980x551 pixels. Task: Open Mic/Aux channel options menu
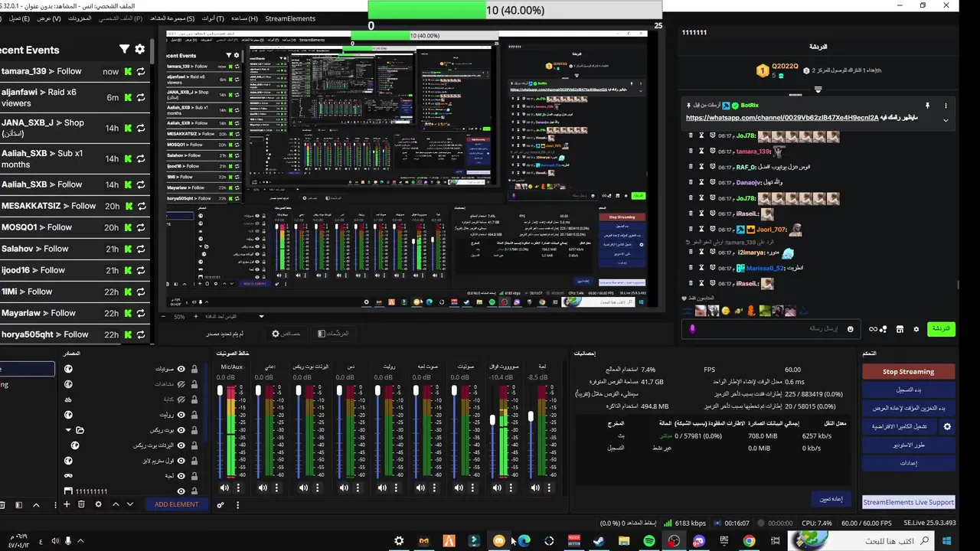click(x=238, y=487)
